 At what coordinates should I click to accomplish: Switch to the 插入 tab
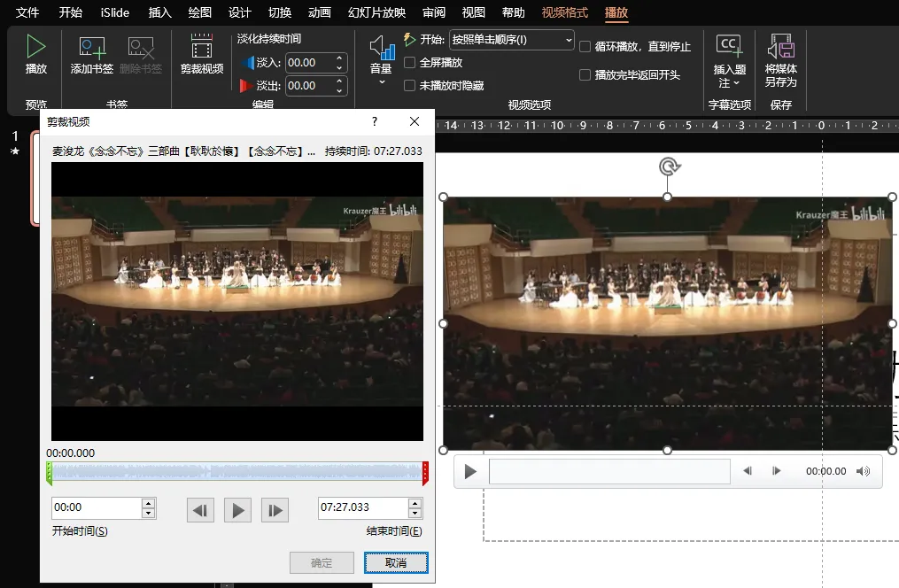159,12
